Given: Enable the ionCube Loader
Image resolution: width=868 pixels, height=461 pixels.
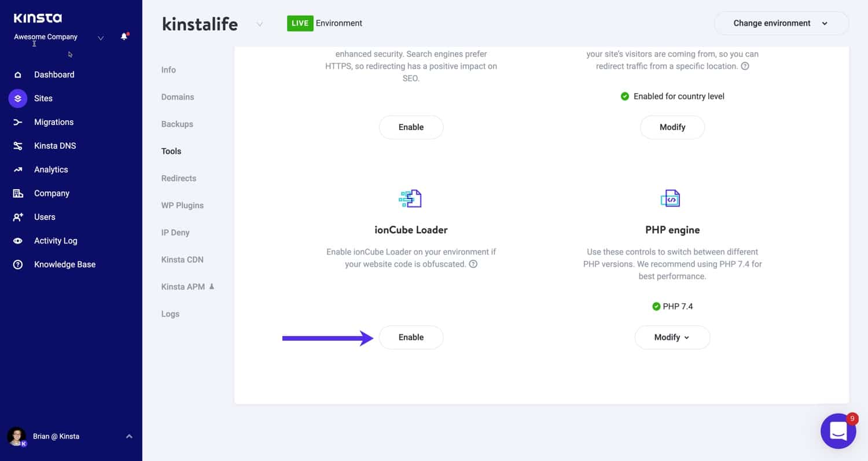Looking at the screenshot, I should 411,337.
